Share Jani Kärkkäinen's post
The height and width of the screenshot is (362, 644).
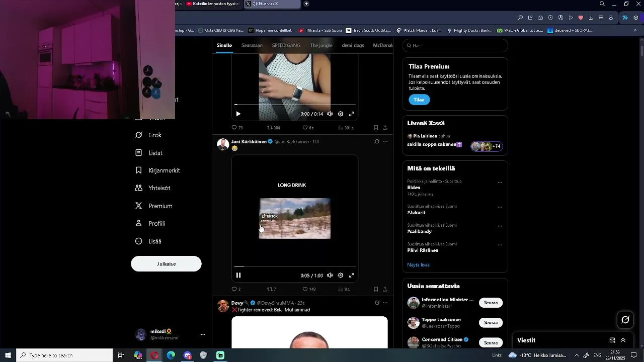pos(385,290)
